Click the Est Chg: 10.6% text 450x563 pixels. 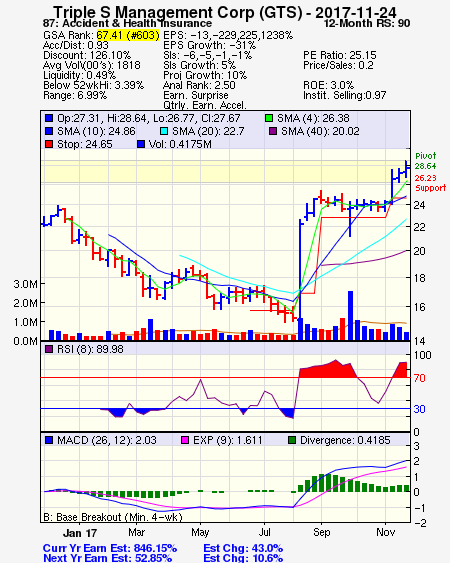[x=243, y=558]
